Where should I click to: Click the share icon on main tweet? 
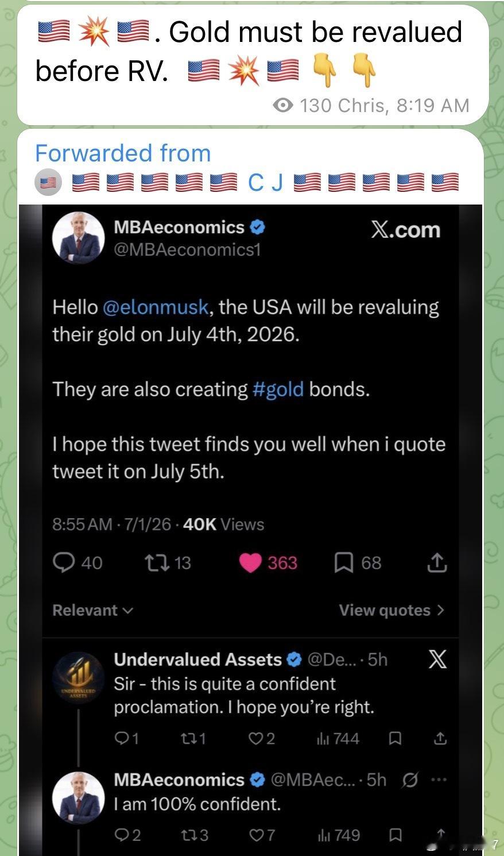pos(437,562)
